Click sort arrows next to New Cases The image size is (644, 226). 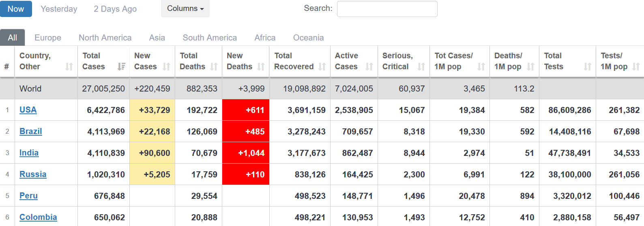tap(166, 66)
